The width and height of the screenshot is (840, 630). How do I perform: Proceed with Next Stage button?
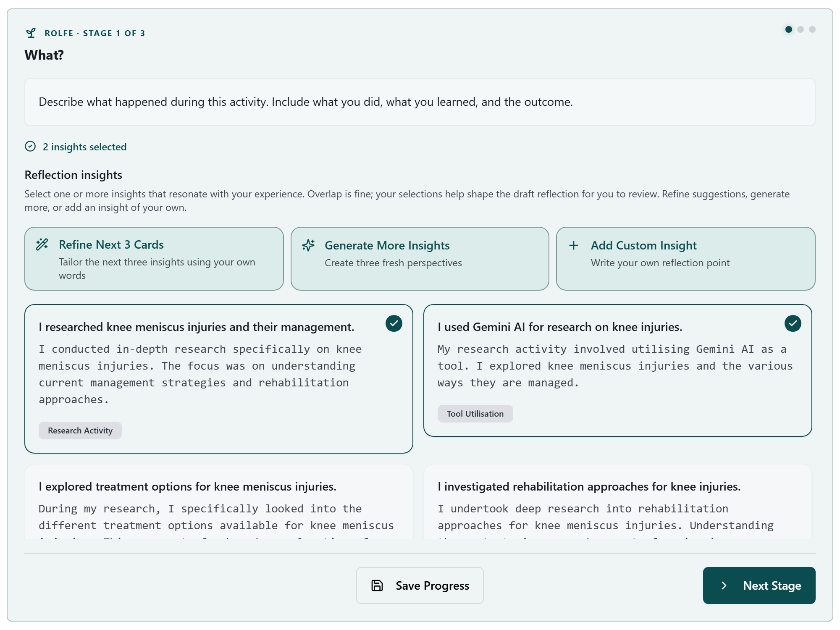coord(759,585)
